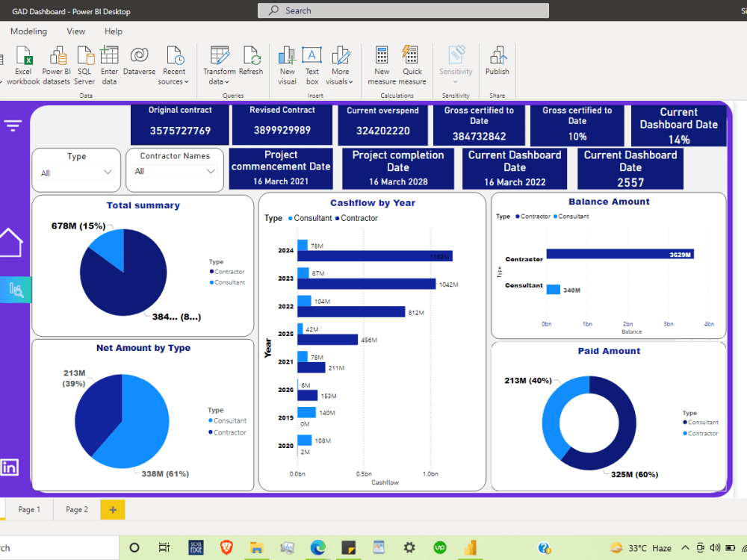Add a new page with plus button
This screenshot has width=747, height=560.
coord(113,509)
